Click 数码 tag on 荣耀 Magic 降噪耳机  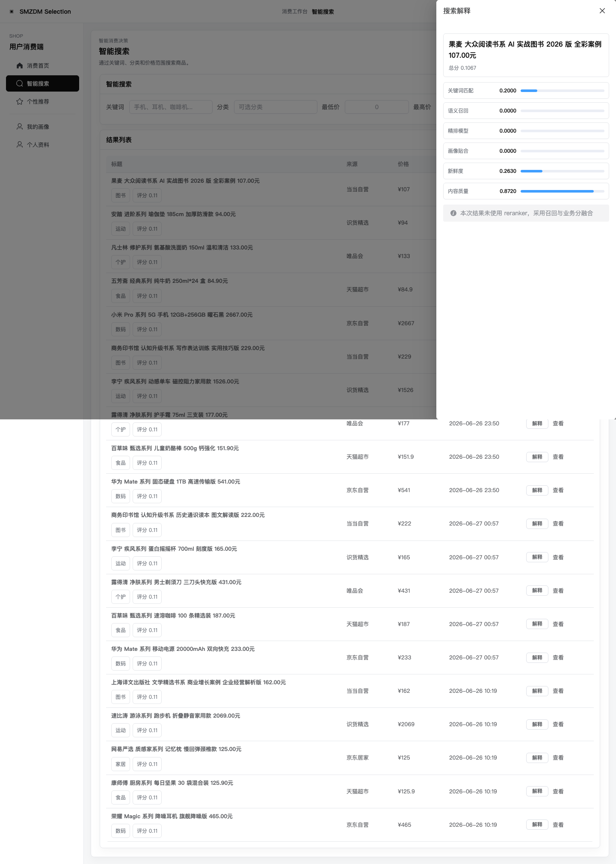(121, 831)
